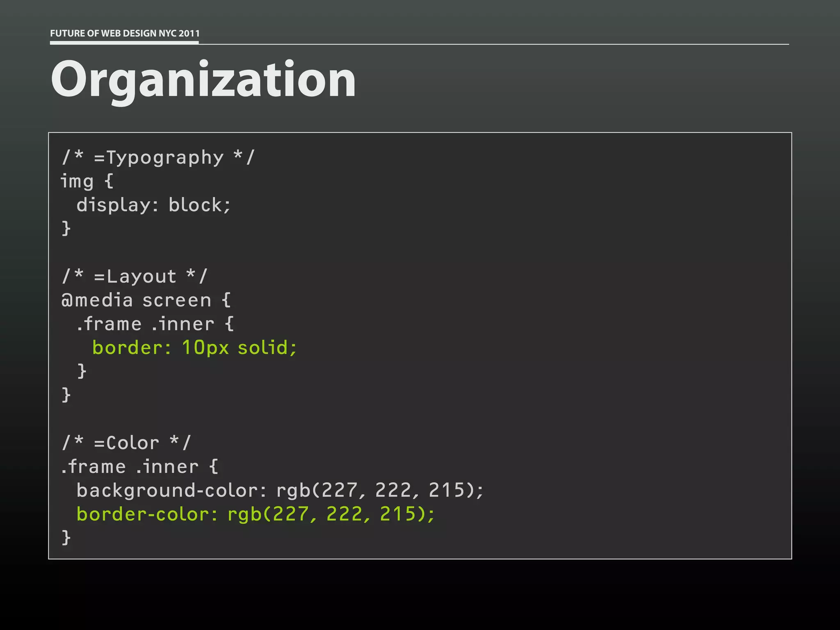This screenshot has width=840, height=630.
Task: Click the closing brace after display: block
Action: pyautogui.click(x=66, y=228)
